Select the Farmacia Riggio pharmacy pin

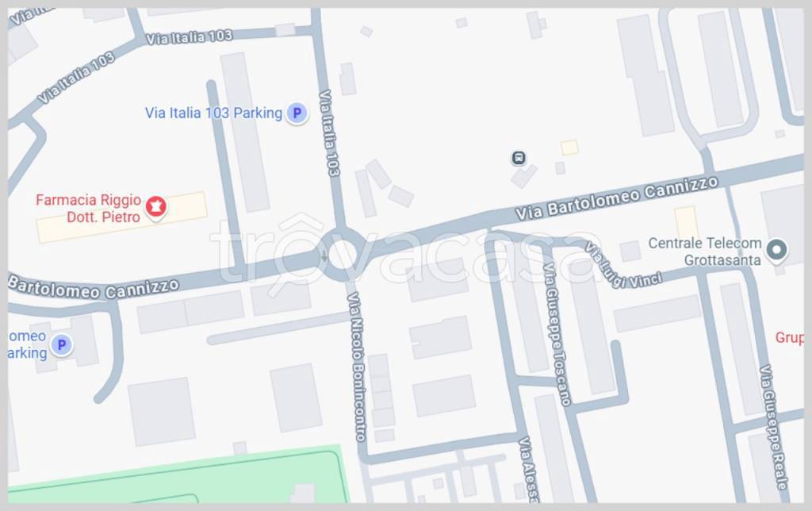[155, 207]
